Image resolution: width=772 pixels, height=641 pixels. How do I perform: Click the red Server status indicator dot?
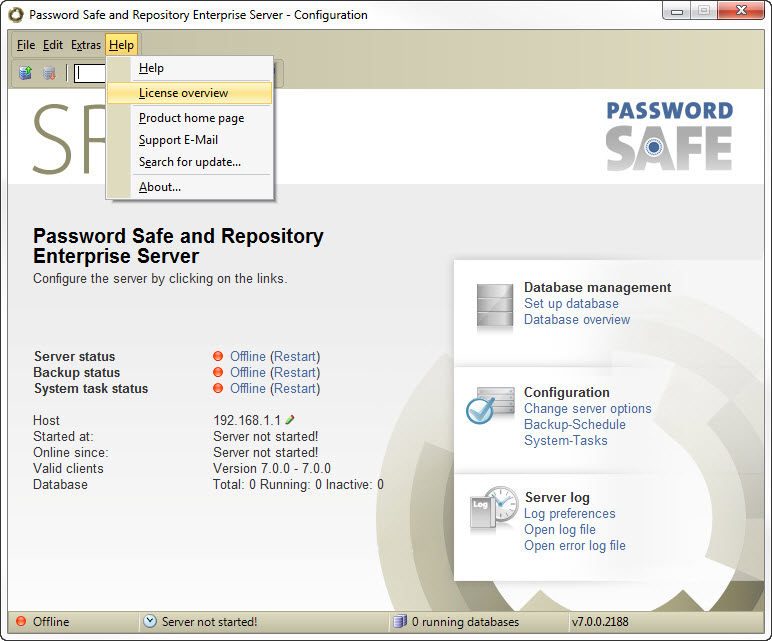pyautogui.click(x=218, y=356)
